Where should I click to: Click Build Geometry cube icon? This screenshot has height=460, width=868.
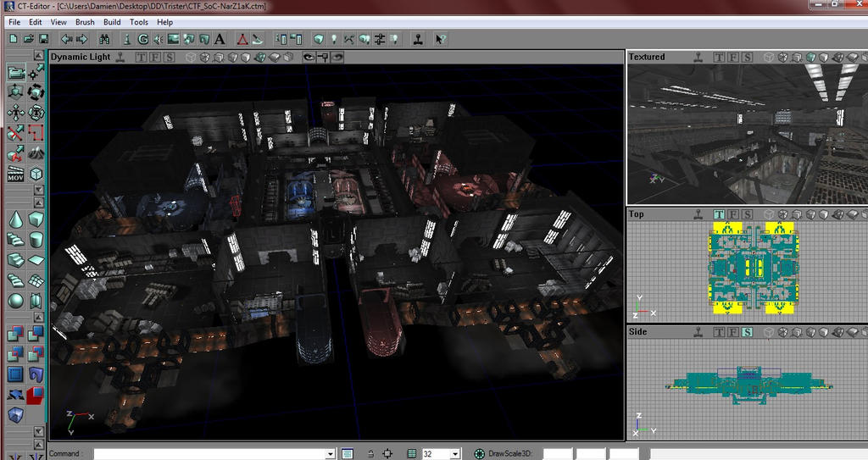click(x=319, y=39)
